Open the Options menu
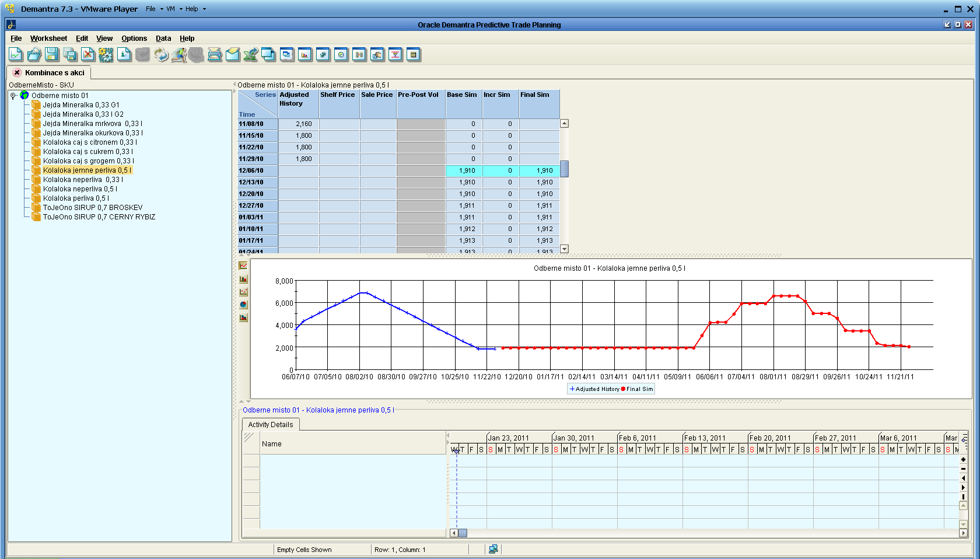This screenshot has height=559, width=980. [134, 39]
